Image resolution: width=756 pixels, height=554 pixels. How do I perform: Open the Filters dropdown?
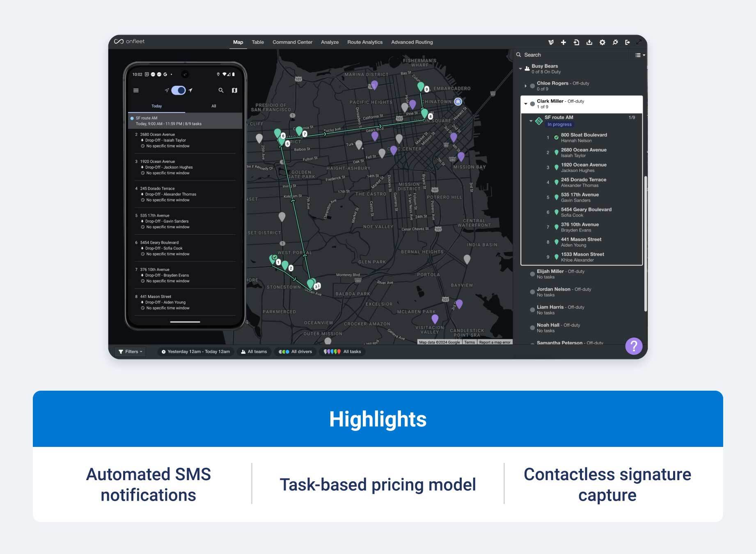(x=131, y=352)
